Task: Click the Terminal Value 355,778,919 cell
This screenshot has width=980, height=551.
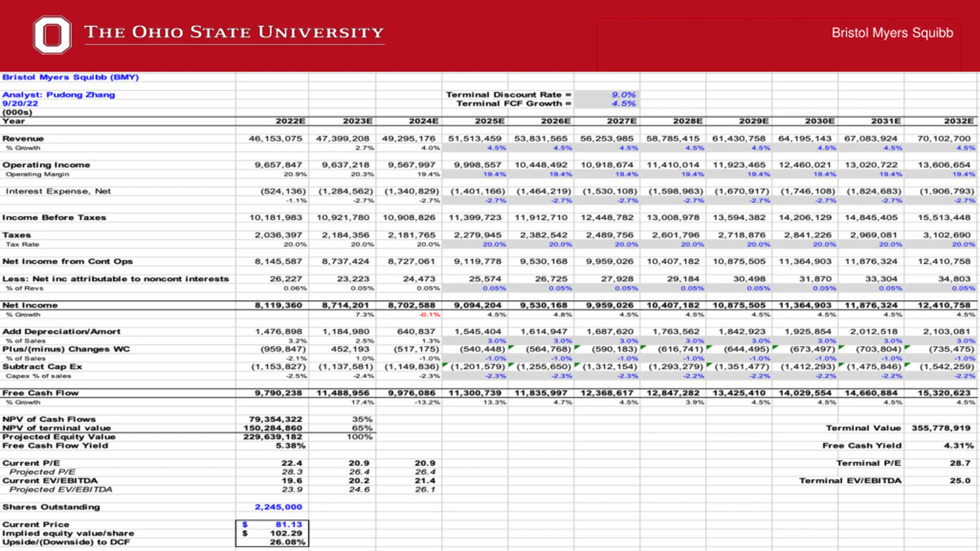Action: click(941, 428)
